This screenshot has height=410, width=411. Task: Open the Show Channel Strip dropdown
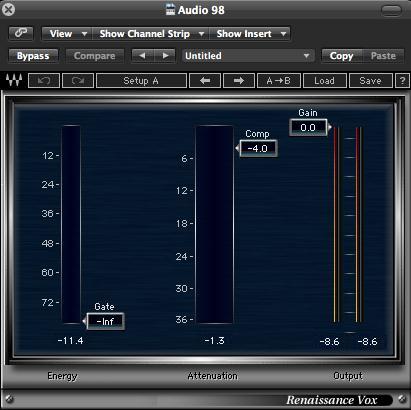pyautogui.click(x=150, y=34)
